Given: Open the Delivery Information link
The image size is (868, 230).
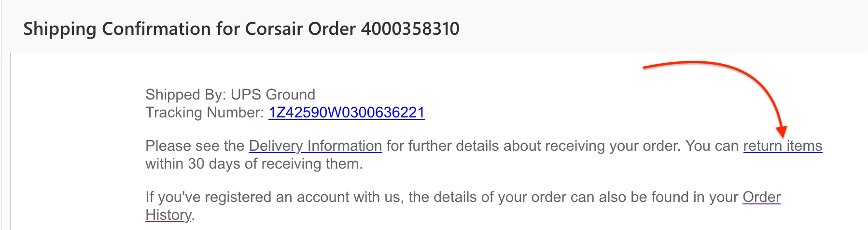Looking at the screenshot, I should [315, 146].
